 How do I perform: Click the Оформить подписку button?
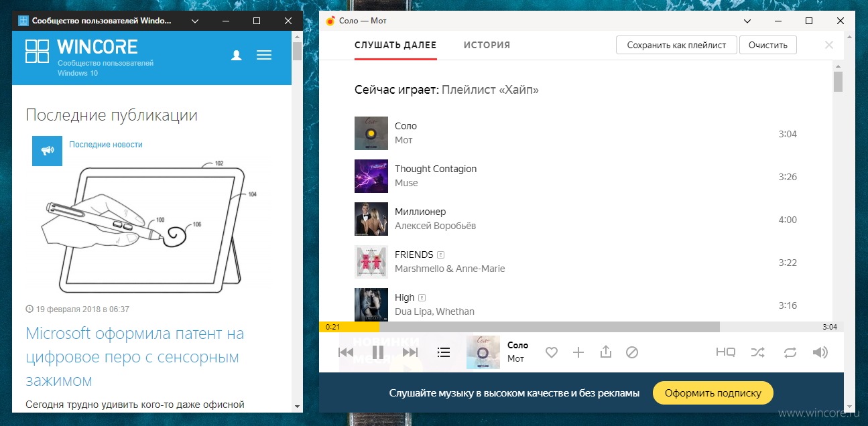pyautogui.click(x=712, y=393)
